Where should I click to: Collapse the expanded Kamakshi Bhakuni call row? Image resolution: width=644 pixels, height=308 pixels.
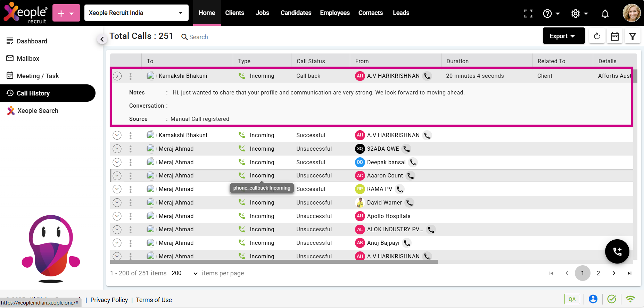117,76
